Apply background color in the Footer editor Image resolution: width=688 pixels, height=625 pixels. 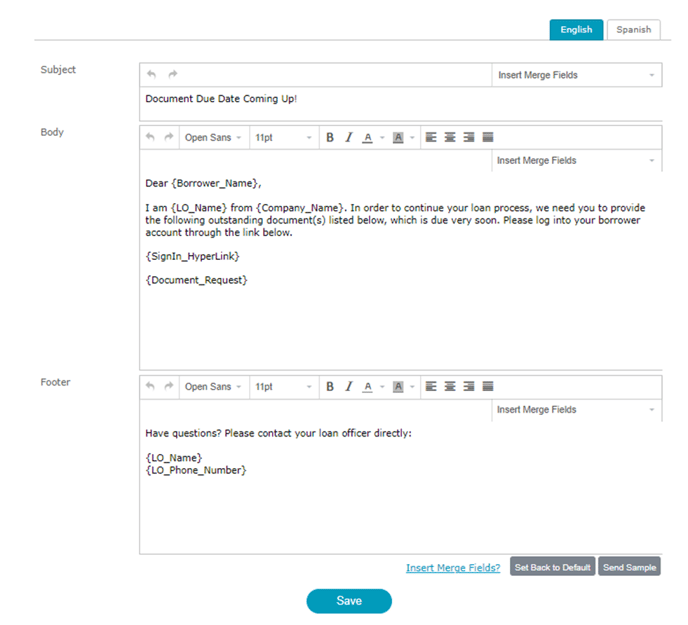coord(398,387)
